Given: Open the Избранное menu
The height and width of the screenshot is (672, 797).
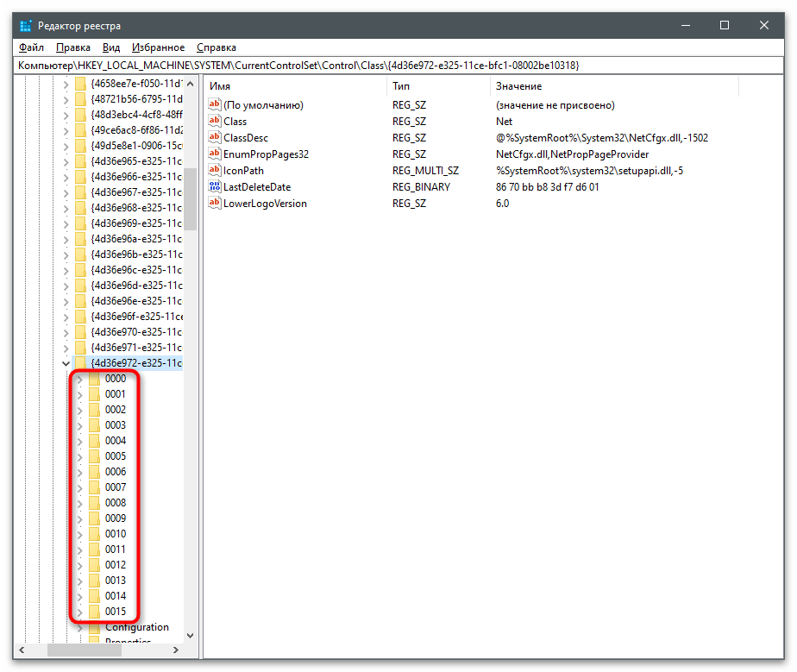Looking at the screenshot, I should pos(158,47).
